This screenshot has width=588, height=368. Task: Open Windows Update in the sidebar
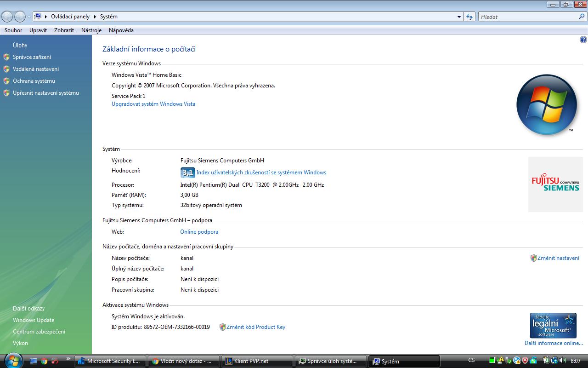coord(34,320)
